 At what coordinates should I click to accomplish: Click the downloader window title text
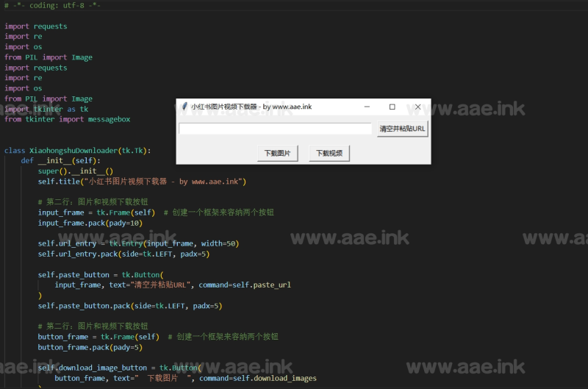pyautogui.click(x=251, y=107)
